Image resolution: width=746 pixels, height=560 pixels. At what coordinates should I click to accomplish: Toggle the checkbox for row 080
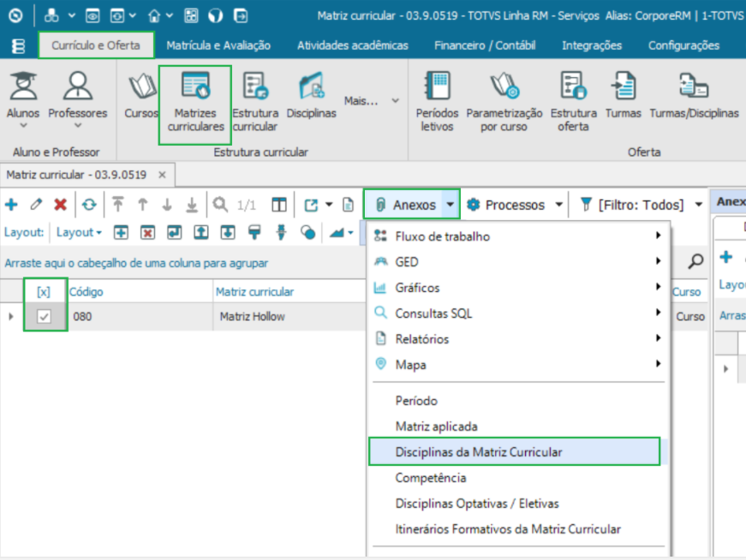pos(45,317)
